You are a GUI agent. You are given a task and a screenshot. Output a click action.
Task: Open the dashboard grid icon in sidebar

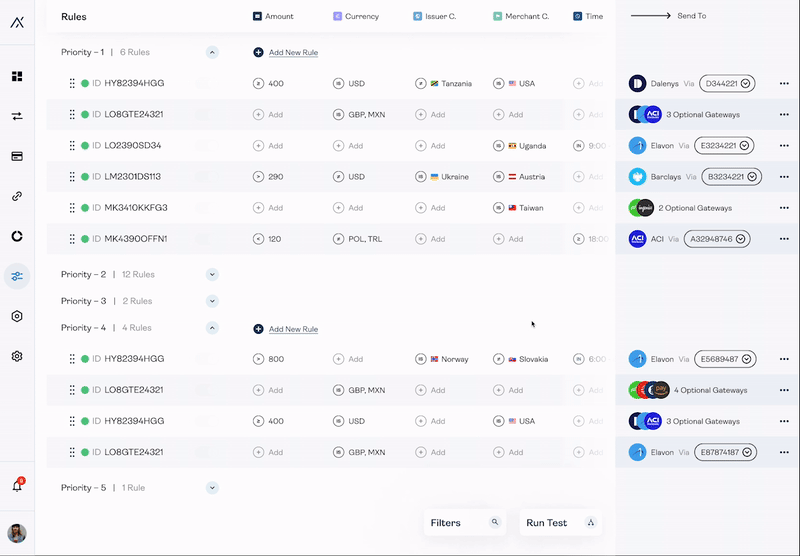click(x=17, y=76)
